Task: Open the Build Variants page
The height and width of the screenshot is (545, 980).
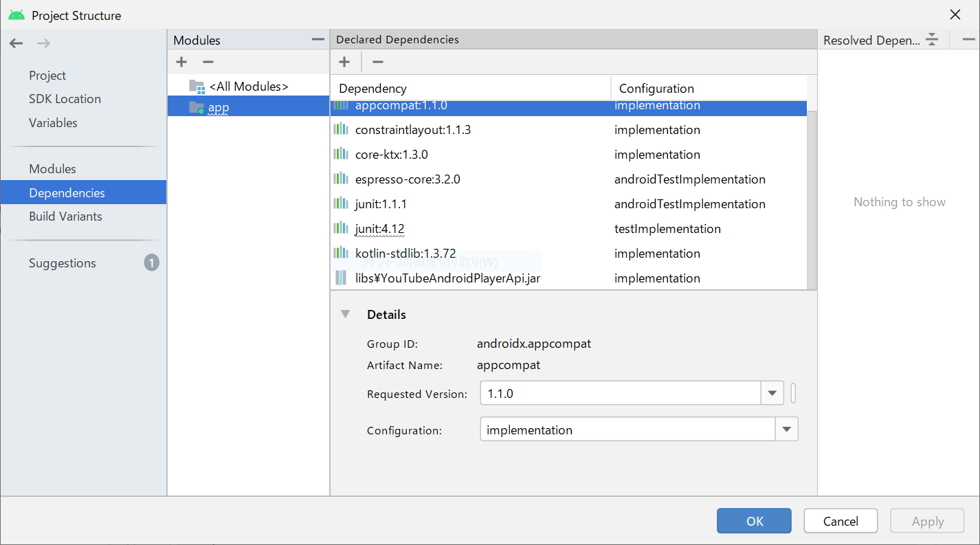Action: click(x=65, y=216)
